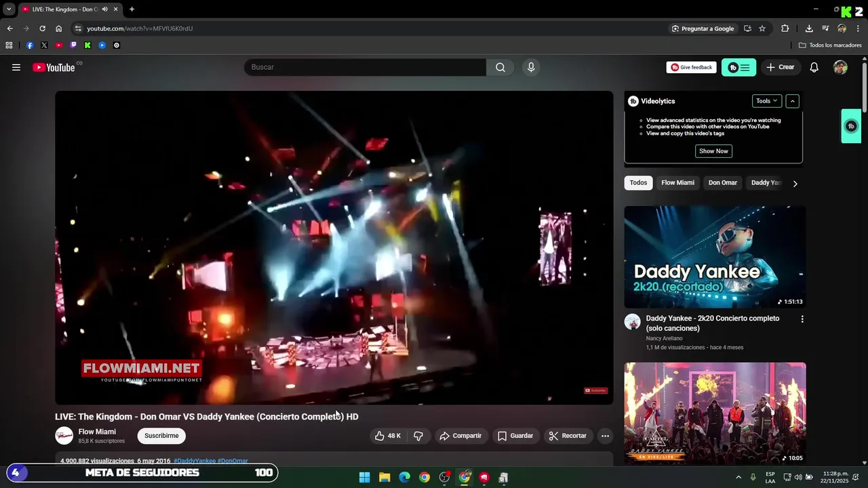Open the Crear menu

(x=780, y=67)
